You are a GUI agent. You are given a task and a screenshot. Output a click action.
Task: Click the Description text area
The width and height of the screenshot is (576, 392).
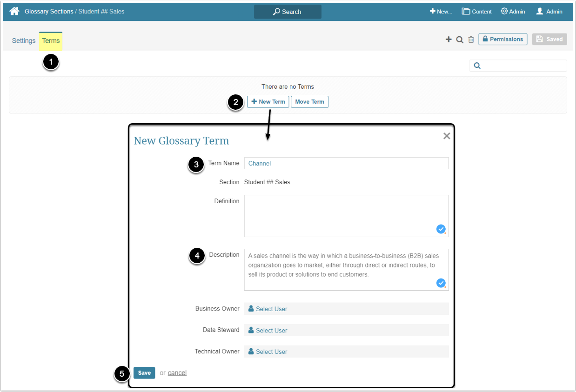point(346,270)
